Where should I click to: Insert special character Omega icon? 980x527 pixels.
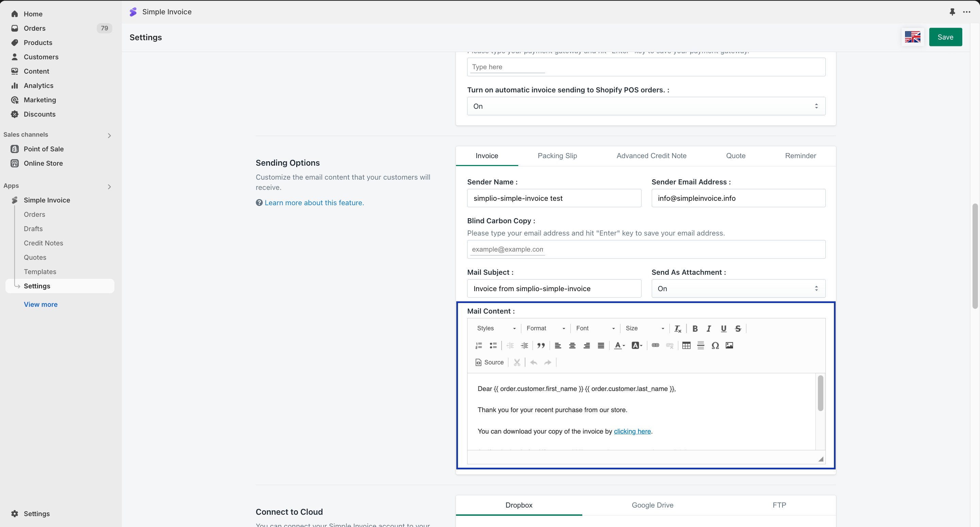[x=715, y=346]
